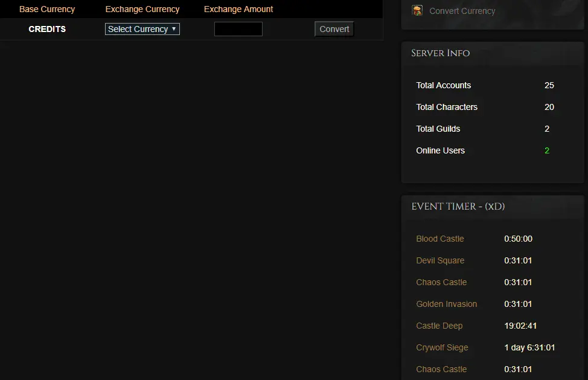Image resolution: width=588 pixels, height=380 pixels.
Task: Click the Total Characters row label
Action: pyautogui.click(x=447, y=107)
